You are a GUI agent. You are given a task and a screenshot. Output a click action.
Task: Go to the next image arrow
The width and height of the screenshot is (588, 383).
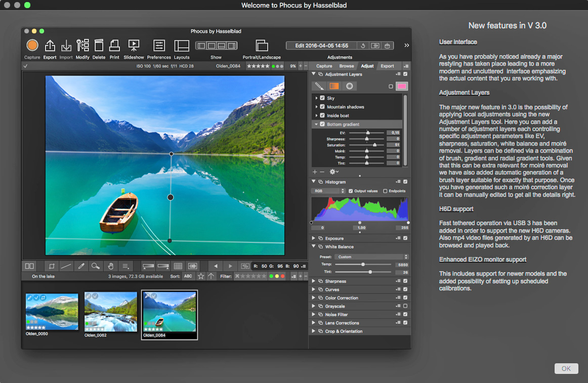(x=230, y=266)
